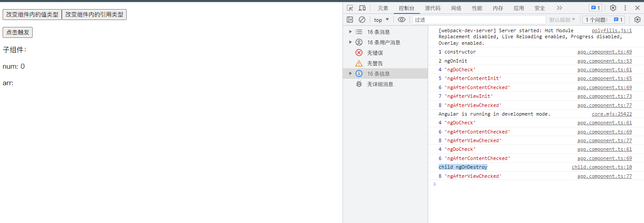
Task: Hide the console sidebar panel
Action: (350, 20)
